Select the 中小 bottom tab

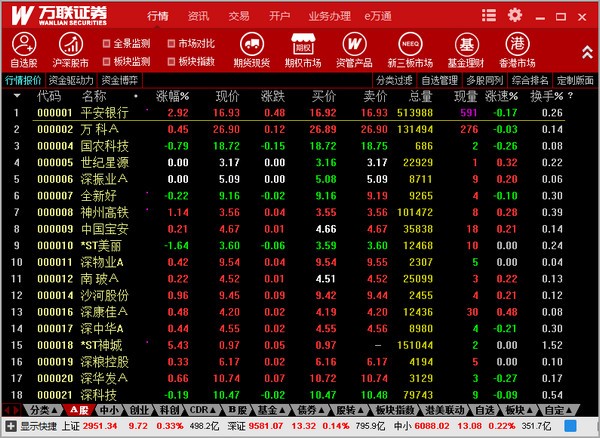[x=109, y=410]
